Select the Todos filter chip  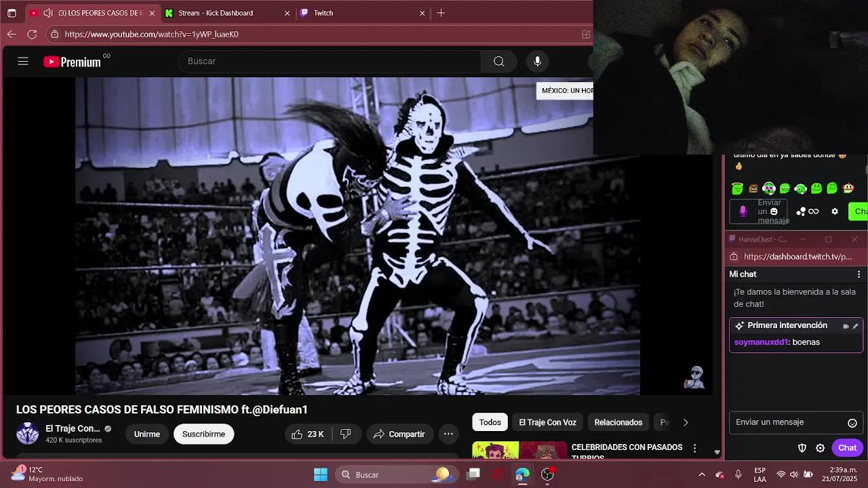(x=490, y=422)
